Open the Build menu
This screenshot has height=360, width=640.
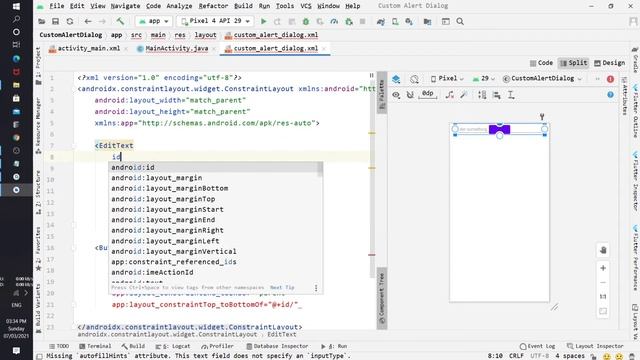[x=243, y=6]
